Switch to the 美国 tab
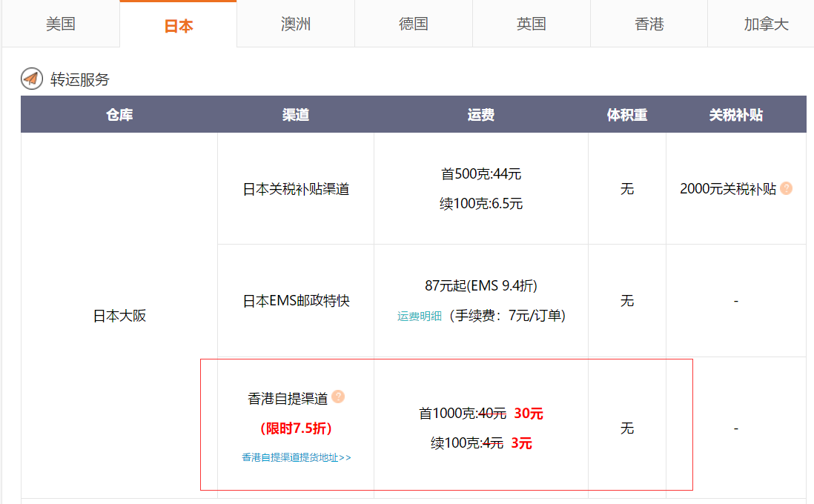This screenshot has height=504, width=814. pyautogui.click(x=60, y=24)
